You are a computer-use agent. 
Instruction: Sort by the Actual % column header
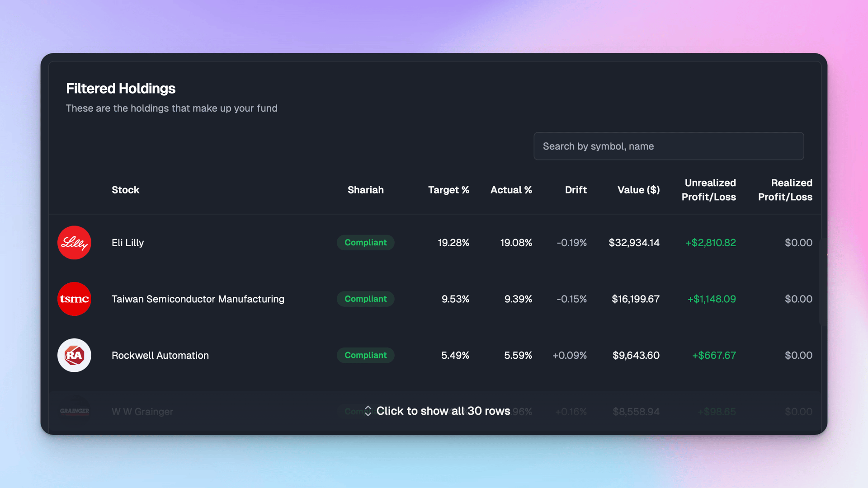point(511,190)
